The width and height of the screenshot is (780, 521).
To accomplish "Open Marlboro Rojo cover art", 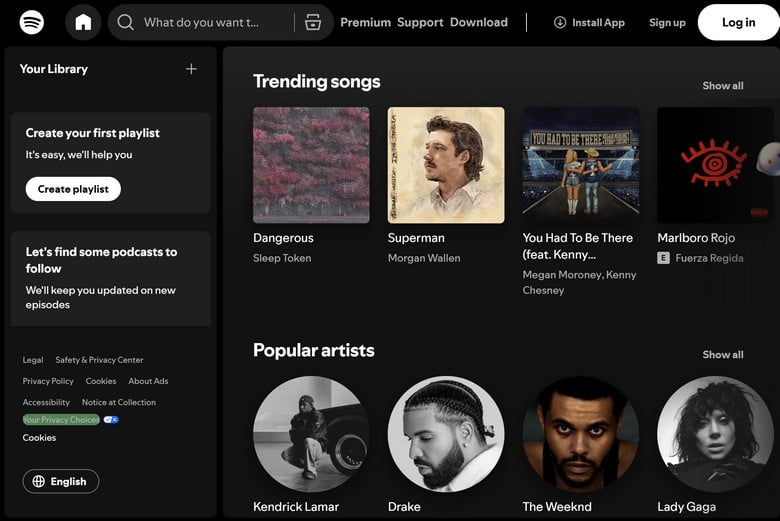I will 715,165.
